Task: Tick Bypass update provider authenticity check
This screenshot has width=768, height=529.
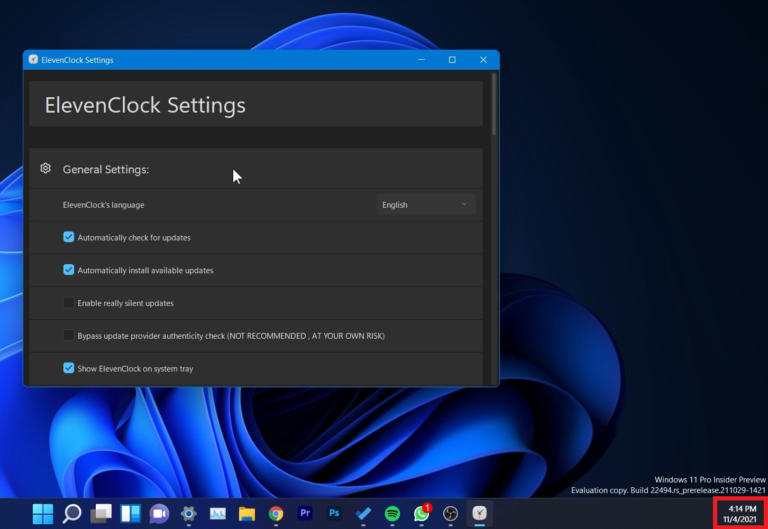Action: [x=69, y=336]
